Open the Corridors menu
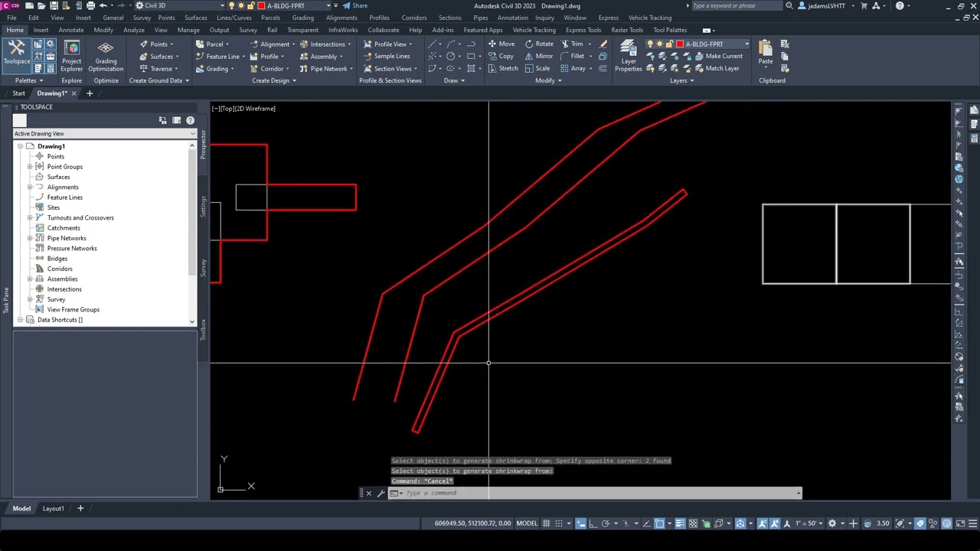980x551 pixels. [414, 18]
